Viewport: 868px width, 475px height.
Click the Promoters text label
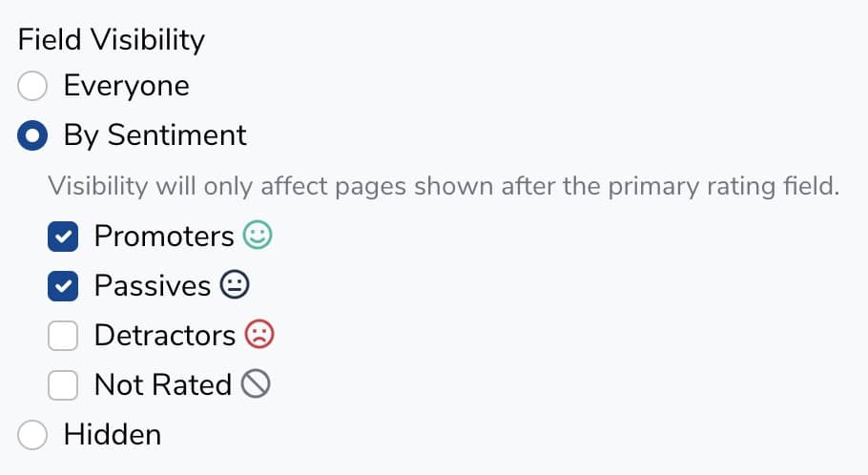tap(163, 236)
